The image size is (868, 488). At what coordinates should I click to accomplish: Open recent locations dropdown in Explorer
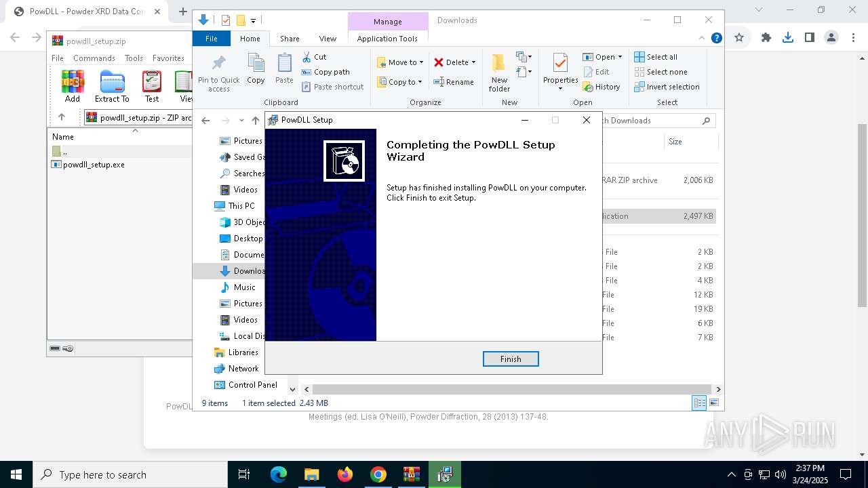point(241,121)
